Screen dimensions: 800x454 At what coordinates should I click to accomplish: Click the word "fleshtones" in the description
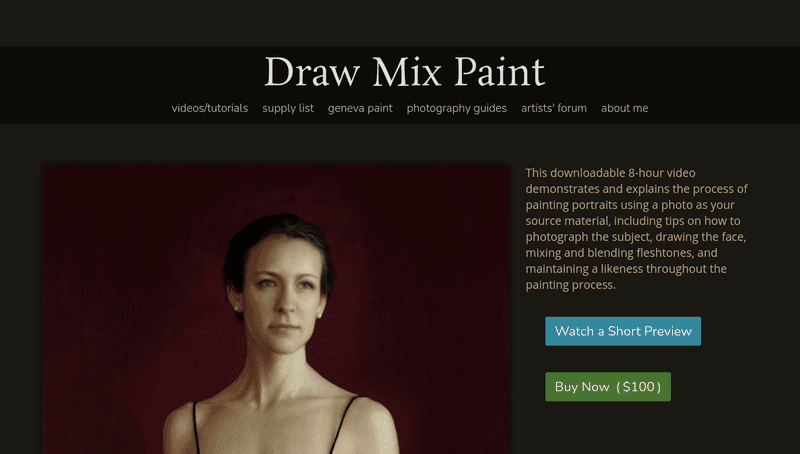pyautogui.click(x=662, y=253)
